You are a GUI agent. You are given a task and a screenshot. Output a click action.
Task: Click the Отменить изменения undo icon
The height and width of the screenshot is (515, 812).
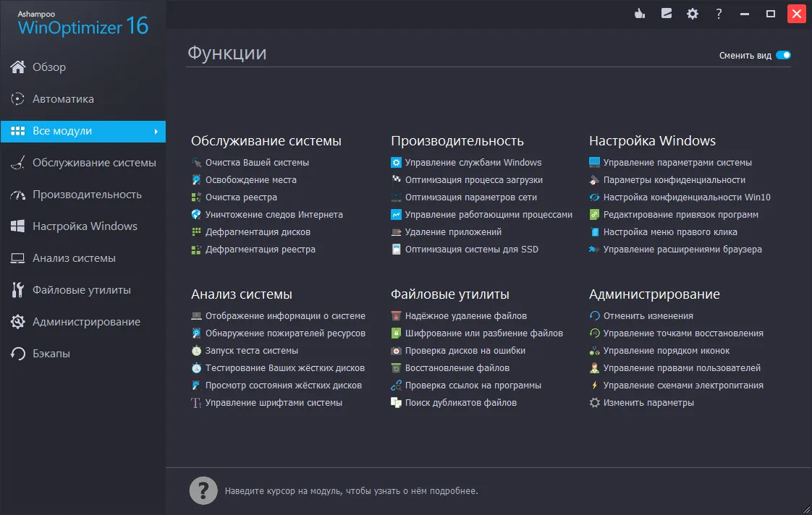click(594, 316)
